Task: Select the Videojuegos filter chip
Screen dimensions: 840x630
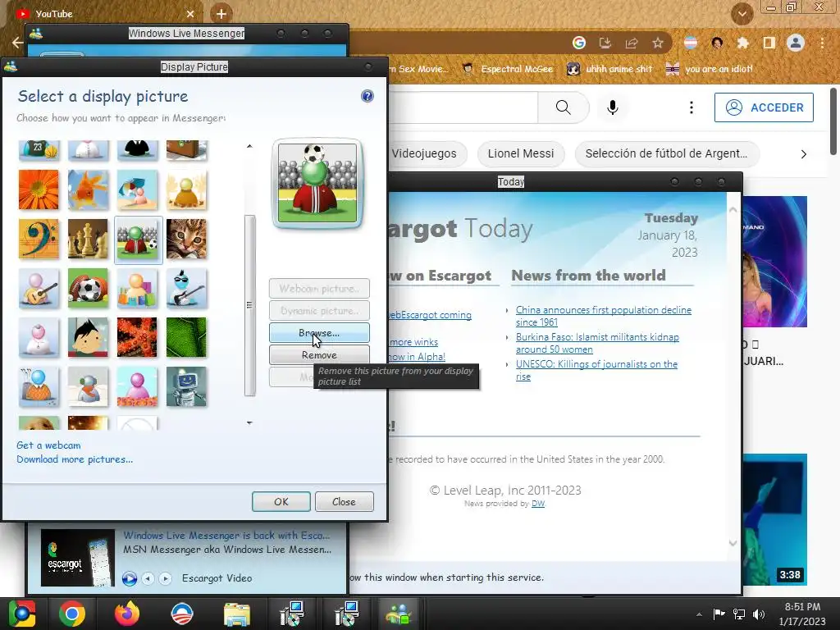Action: tap(424, 153)
